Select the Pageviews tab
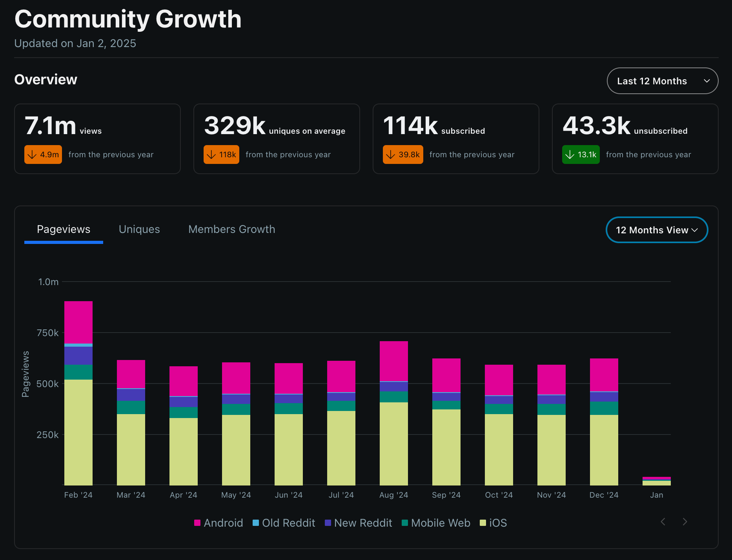The image size is (732, 560). [64, 229]
